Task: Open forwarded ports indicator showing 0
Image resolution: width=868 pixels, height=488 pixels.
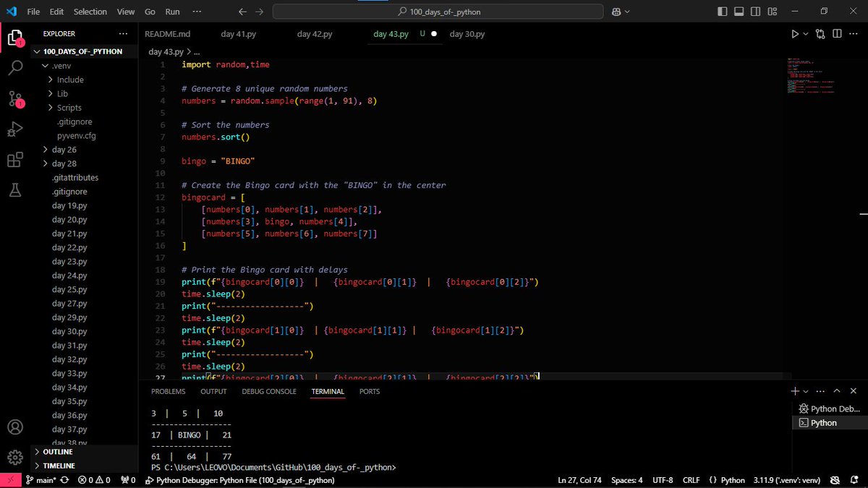Action: (x=128, y=480)
